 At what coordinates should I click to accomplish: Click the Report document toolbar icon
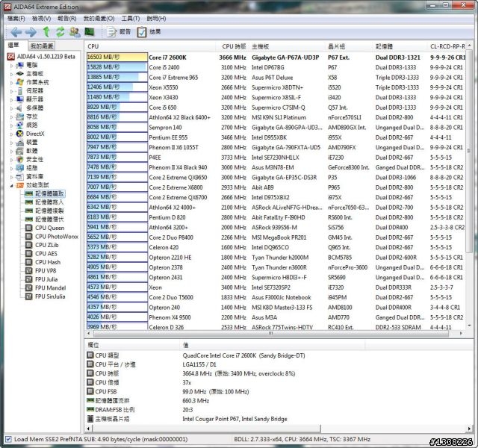pos(111,32)
